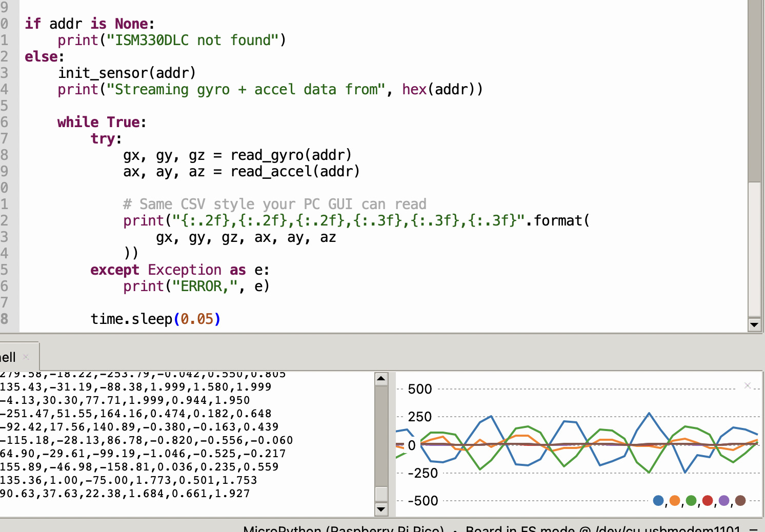Click the editor scrollbar down arrow
The image size is (765, 532).
pyautogui.click(x=754, y=324)
